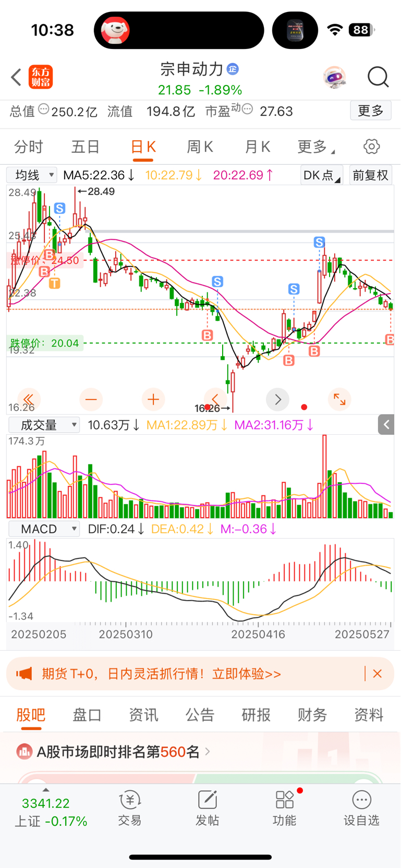This screenshot has width=401, height=868.
Task: Tap MA 20:22.69 value
Action: 243,175
